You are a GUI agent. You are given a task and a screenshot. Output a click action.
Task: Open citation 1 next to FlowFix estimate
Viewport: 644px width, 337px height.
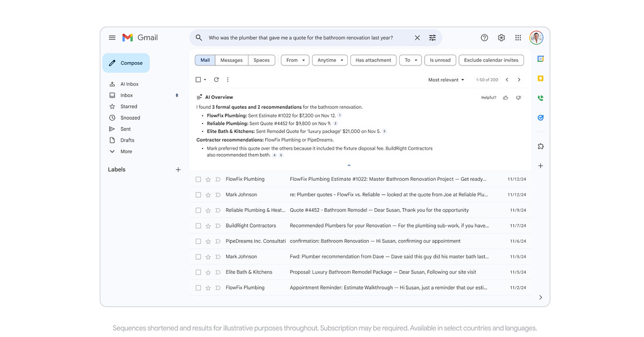pos(340,115)
